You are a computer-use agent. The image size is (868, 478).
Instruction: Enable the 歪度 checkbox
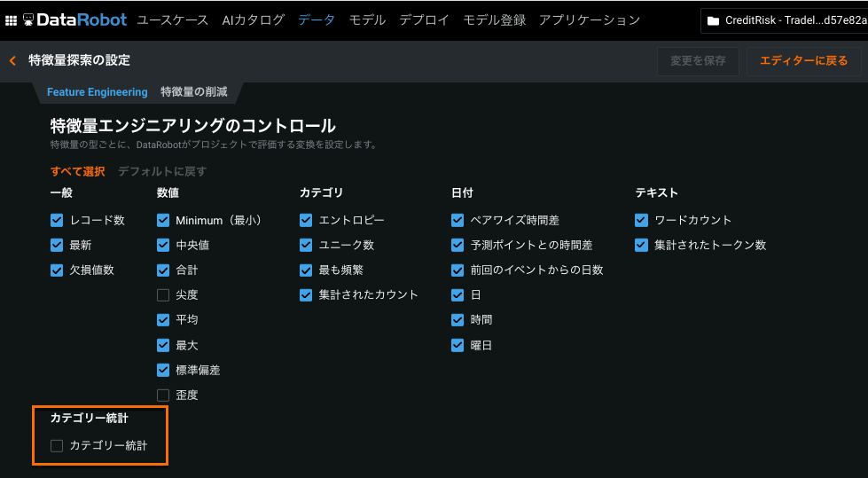(163, 395)
